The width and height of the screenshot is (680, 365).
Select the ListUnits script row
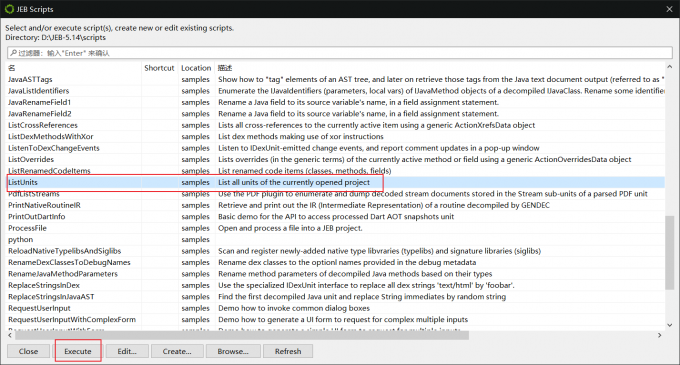(x=336, y=182)
